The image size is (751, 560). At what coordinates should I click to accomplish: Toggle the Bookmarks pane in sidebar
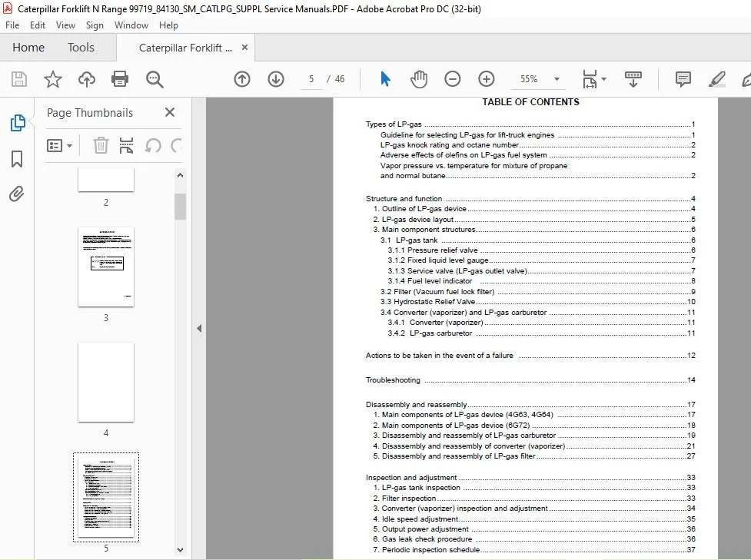(x=17, y=159)
